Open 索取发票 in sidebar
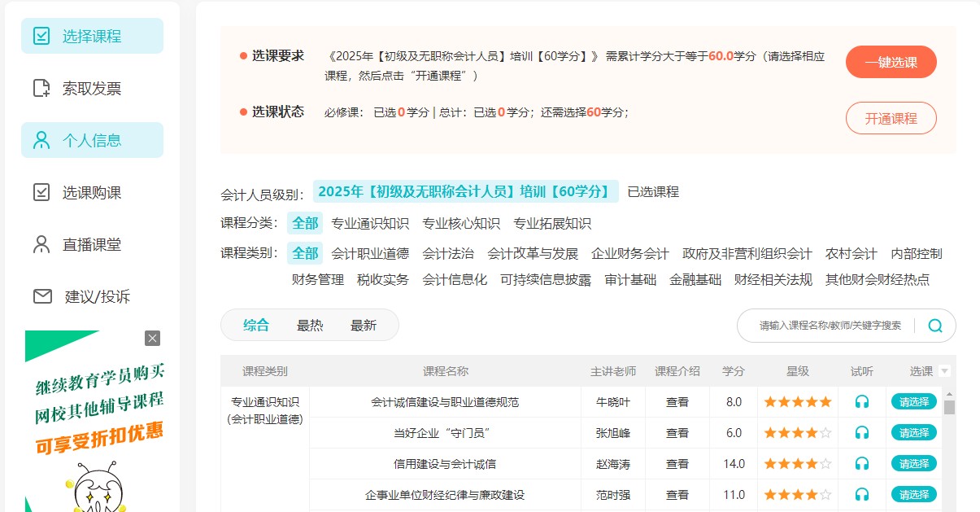The width and height of the screenshot is (980, 512). 92,88
